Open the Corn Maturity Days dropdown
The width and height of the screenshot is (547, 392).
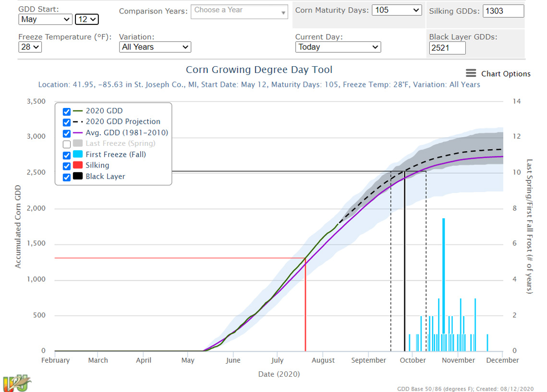click(x=397, y=9)
